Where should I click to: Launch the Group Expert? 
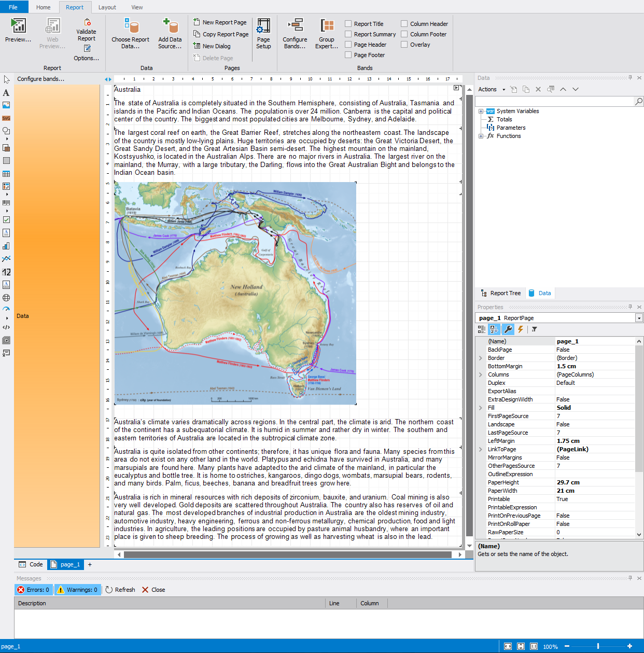(327, 34)
